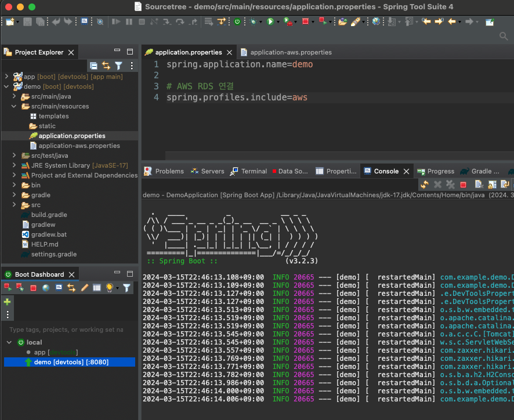Collapse all in Project Explorer
Screen dimensions: 514x420
[x=94, y=66]
